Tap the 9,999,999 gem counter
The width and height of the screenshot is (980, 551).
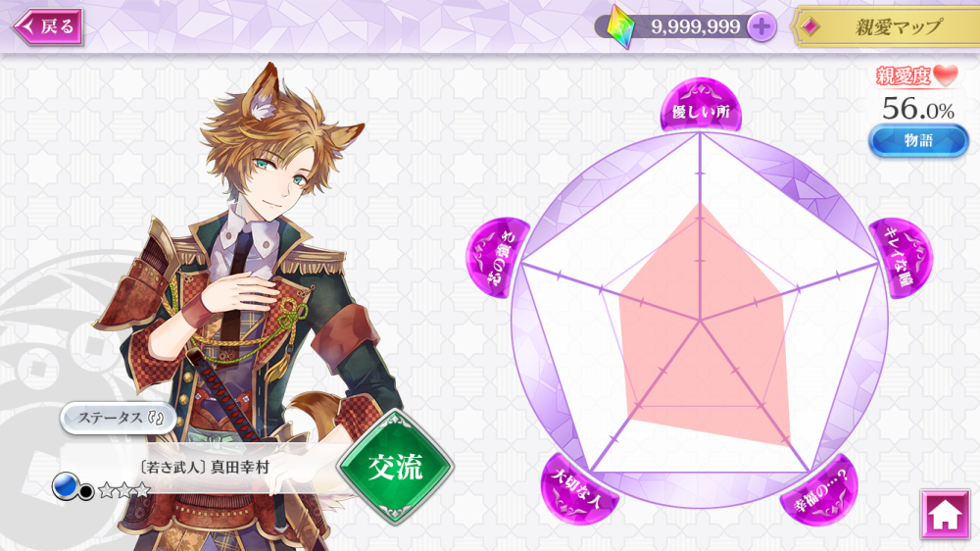pyautogui.click(x=695, y=26)
